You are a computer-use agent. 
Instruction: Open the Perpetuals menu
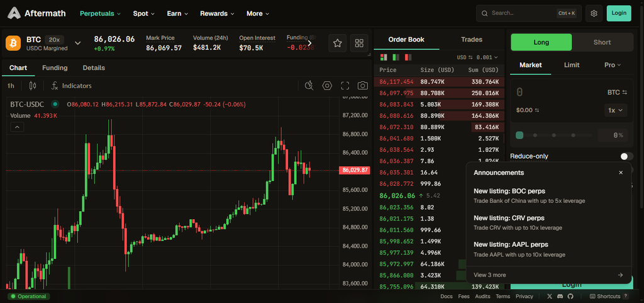pyautogui.click(x=100, y=14)
